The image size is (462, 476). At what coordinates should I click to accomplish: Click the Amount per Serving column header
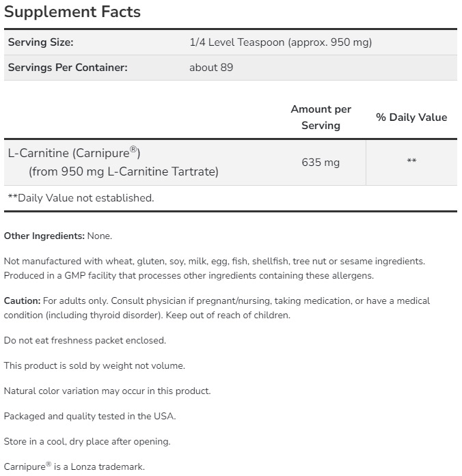(321, 117)
